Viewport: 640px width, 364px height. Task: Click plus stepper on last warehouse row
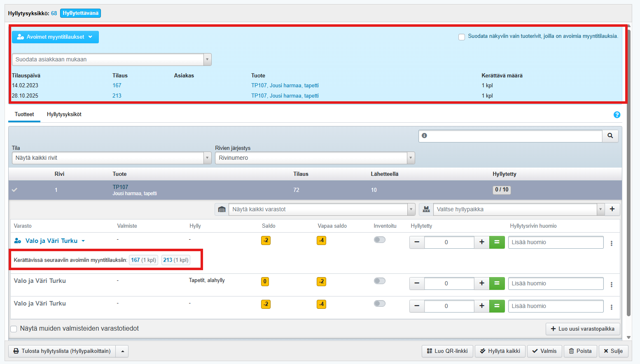[481, 306]
